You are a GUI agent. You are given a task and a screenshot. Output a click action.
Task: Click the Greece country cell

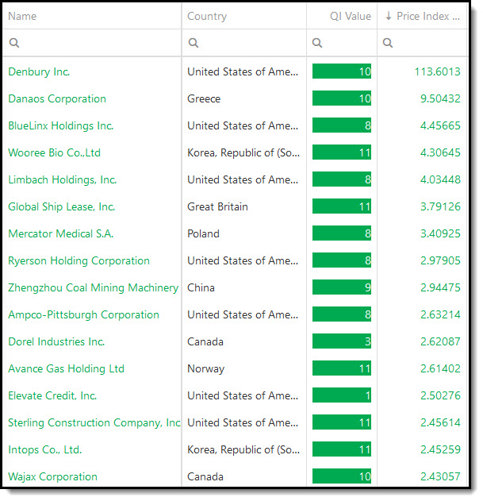[204, 99]
